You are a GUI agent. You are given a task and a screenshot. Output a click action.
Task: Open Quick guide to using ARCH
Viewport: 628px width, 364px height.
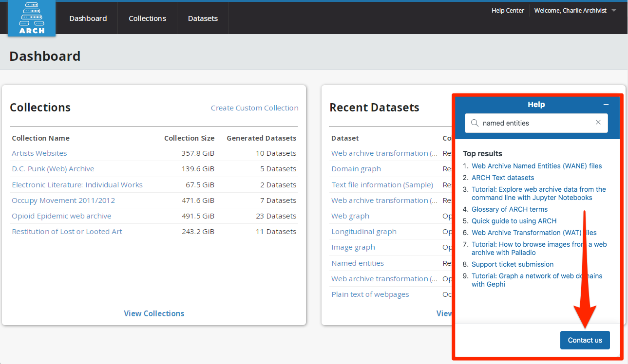(x=514, y=221)
